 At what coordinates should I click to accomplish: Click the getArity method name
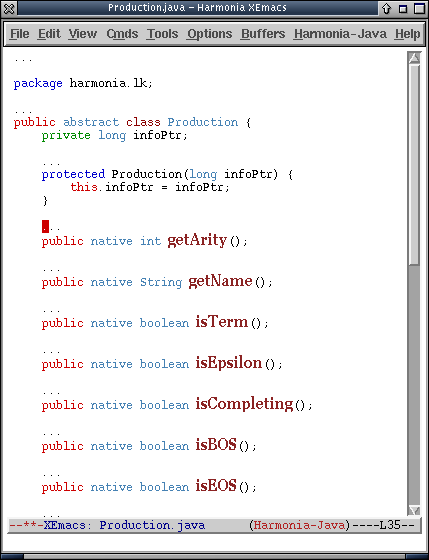coord(197,240)
